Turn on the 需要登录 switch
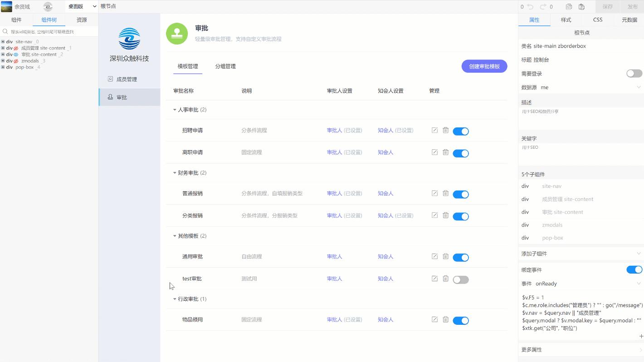The width and height of the screenshot is (644, 362). [x=634, y=73]
